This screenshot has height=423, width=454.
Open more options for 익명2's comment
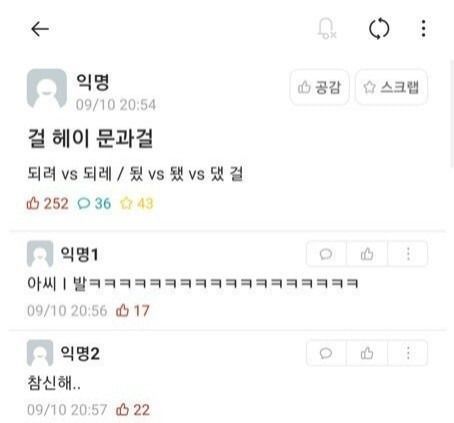point(408,353)
